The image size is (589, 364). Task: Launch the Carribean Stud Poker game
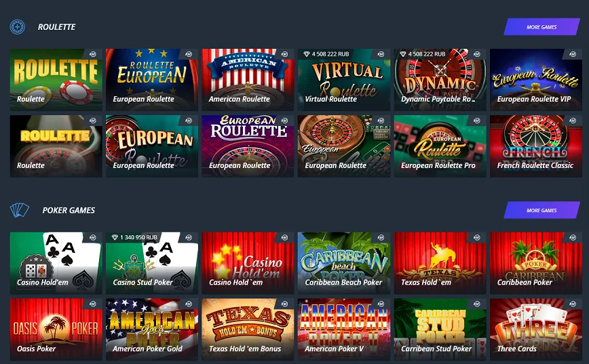(x=440, y=329)
